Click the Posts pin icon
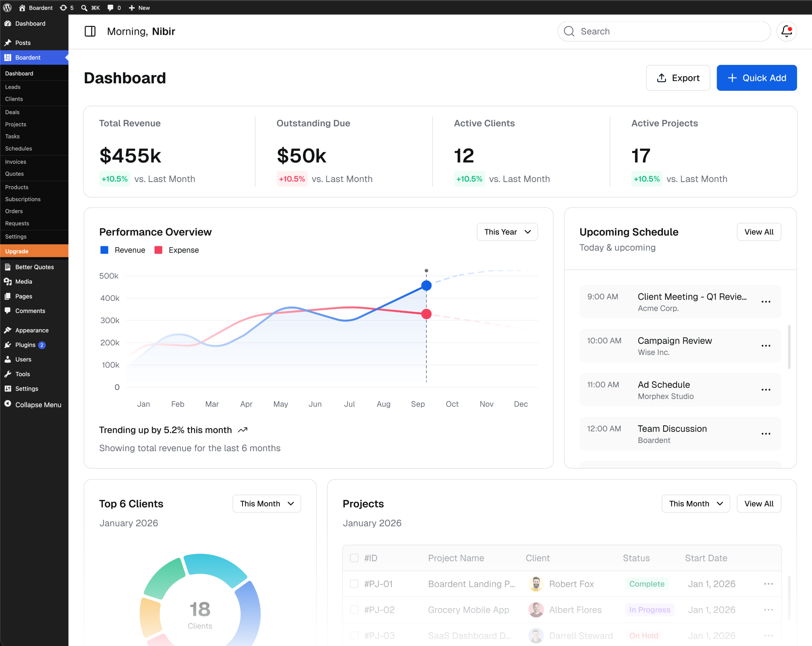The image size is (812, 646). (x=8, y=43)
